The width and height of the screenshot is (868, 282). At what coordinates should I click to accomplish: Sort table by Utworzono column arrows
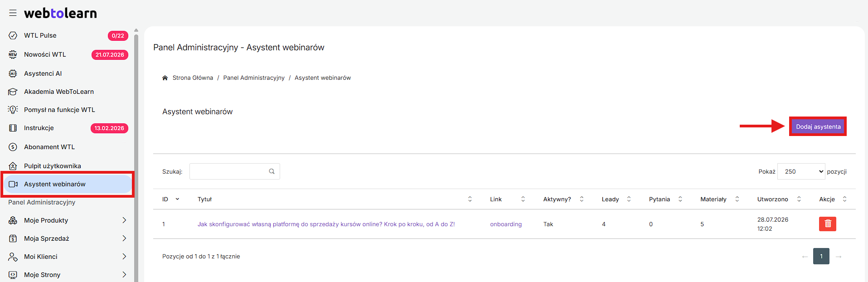click(x=799, y=199)
